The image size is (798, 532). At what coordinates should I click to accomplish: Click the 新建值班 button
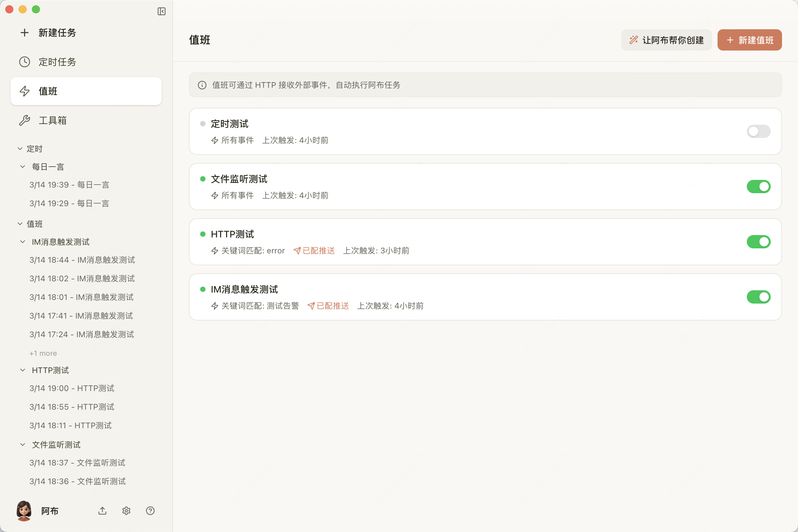[x=749, y=40]
